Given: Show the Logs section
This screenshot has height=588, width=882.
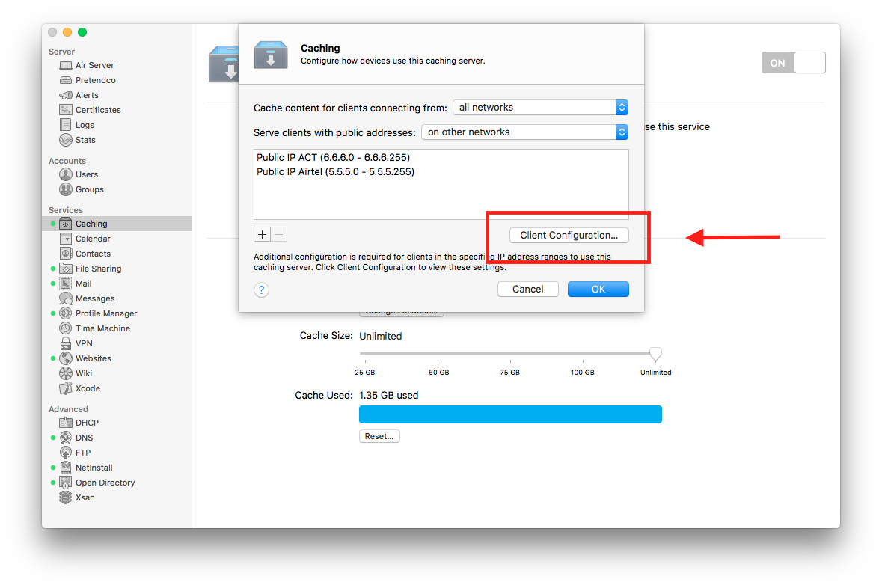Looking at the screenshot, I should pos(85,125).
